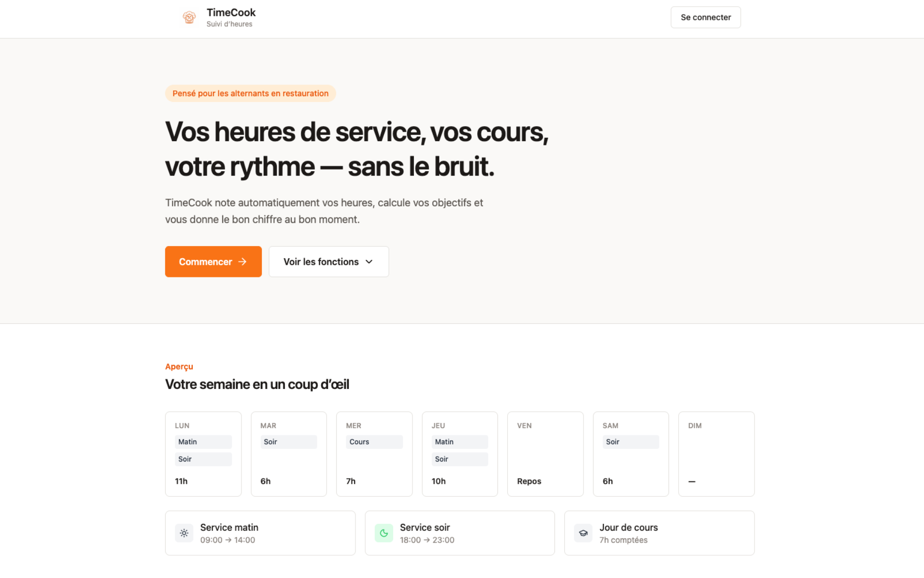Click the Soir tag in SAM card

(630, 442)
